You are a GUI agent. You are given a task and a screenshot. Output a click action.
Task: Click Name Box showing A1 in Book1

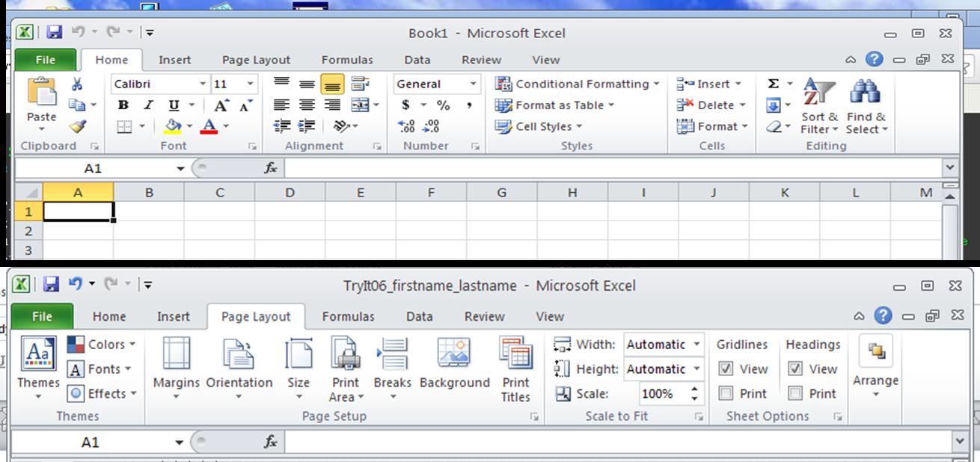point(92,169)
